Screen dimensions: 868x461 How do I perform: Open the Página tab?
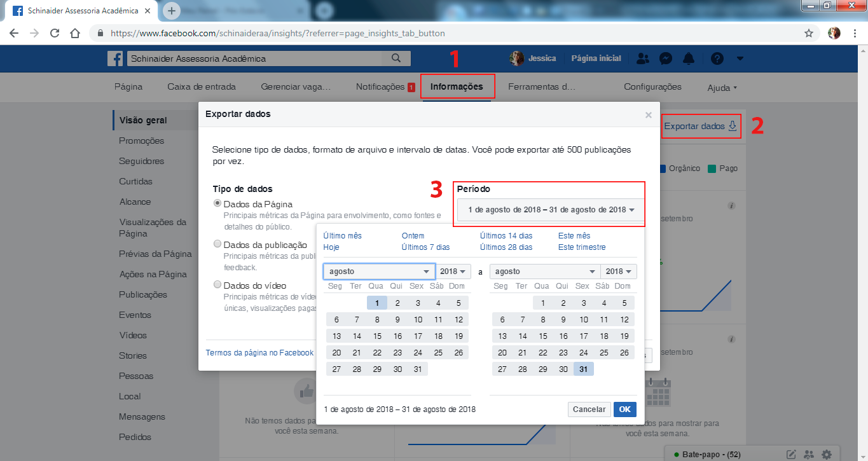(x=128, y=86)
